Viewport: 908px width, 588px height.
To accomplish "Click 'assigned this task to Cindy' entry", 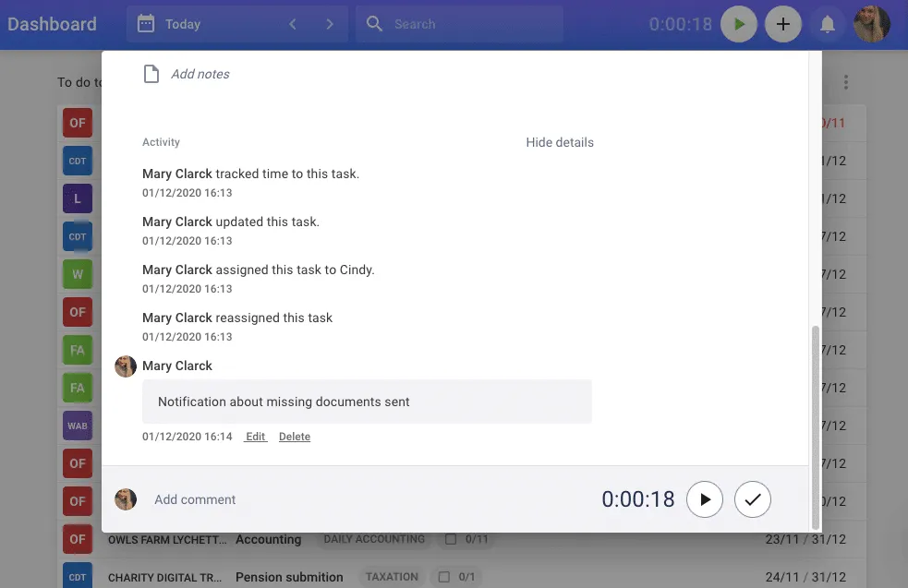I will pyautogui.click(x=259, y=270).
